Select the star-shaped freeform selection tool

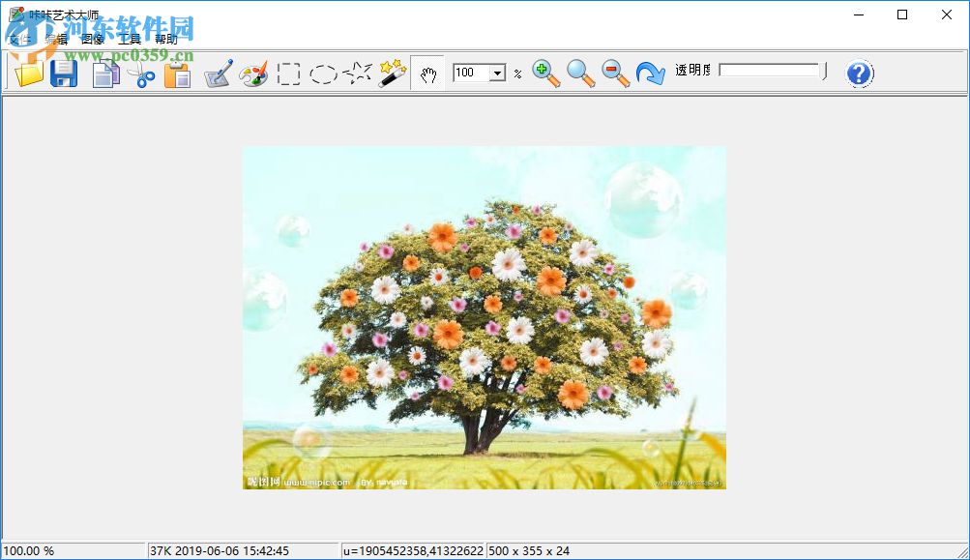358,74
